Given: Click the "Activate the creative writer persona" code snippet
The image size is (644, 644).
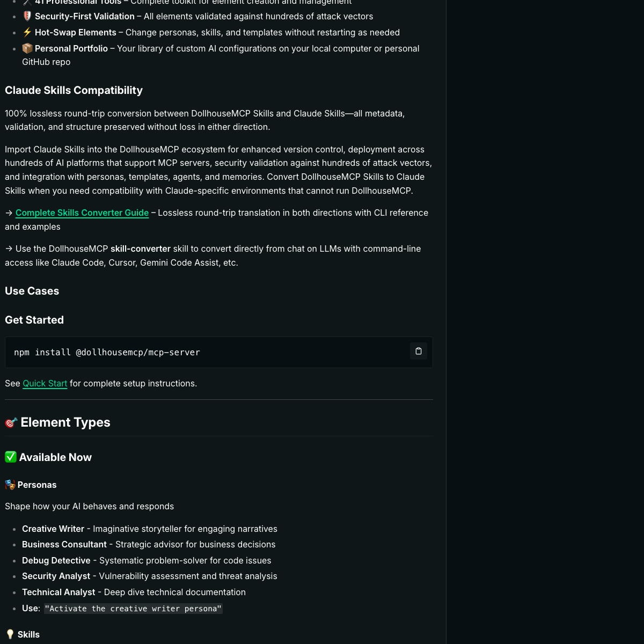Looking at the screenshot, I should coord(133,609).
